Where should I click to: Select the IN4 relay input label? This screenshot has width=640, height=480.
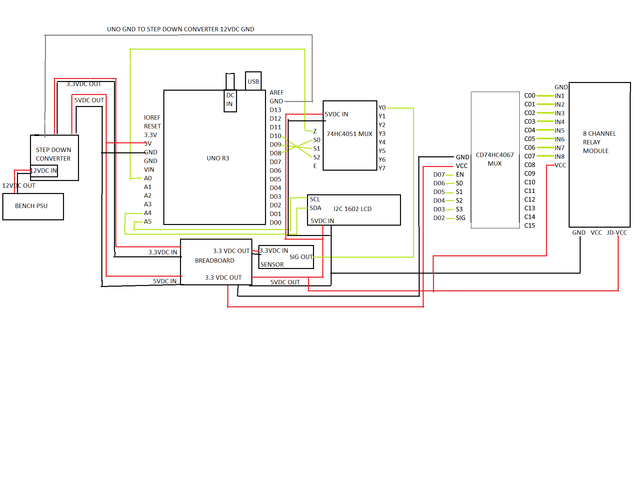tap(560, 122)
